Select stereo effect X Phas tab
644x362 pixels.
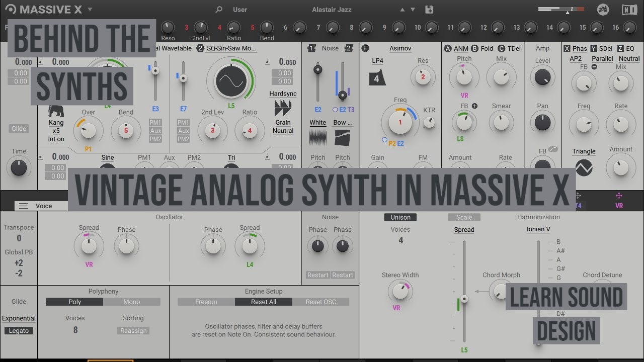[x=575, y=48]
